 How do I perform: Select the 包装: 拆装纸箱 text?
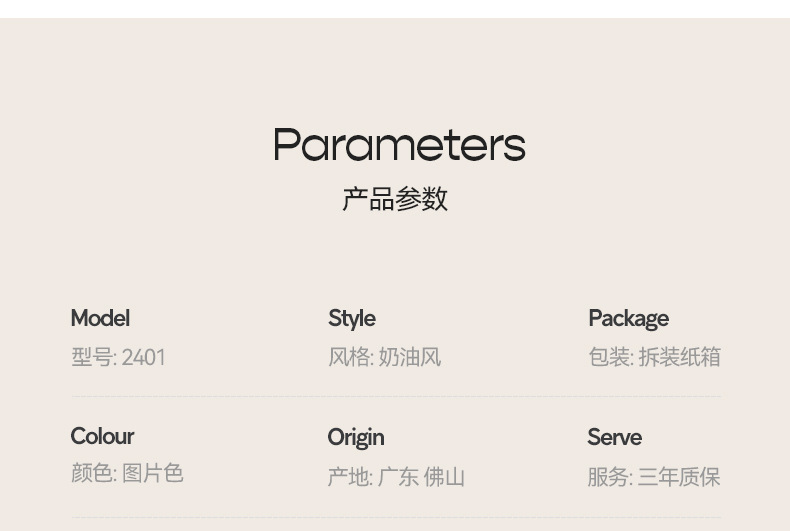654,357
